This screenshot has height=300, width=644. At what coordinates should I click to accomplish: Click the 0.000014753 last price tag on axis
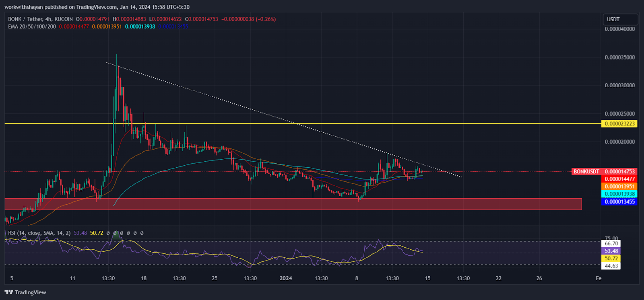click(x=619, y=172)
